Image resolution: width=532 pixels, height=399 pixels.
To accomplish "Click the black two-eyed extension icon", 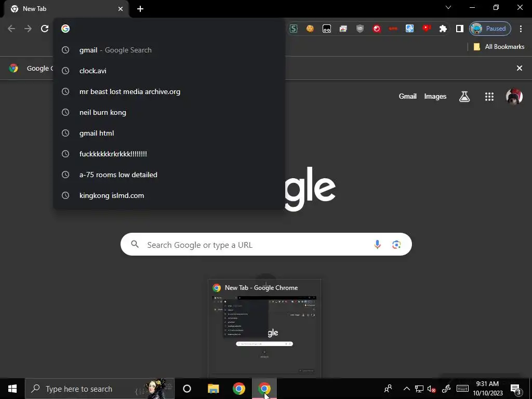I will click(327, 29).
